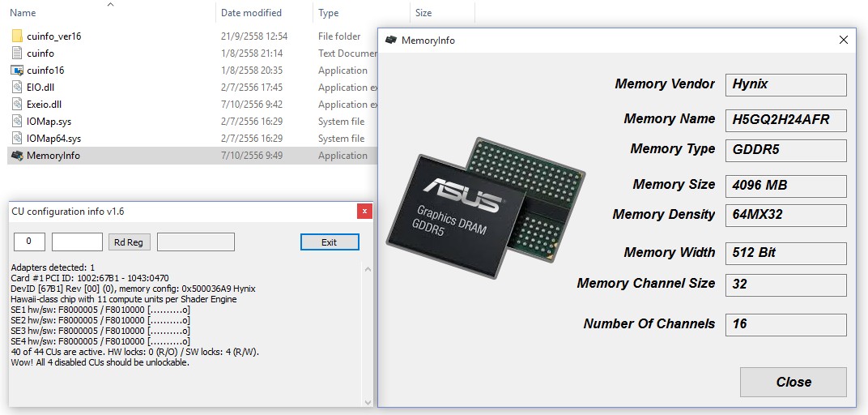
Task: Click the Wow! All 4 disabled CUs line
Action: pos(100,362)
